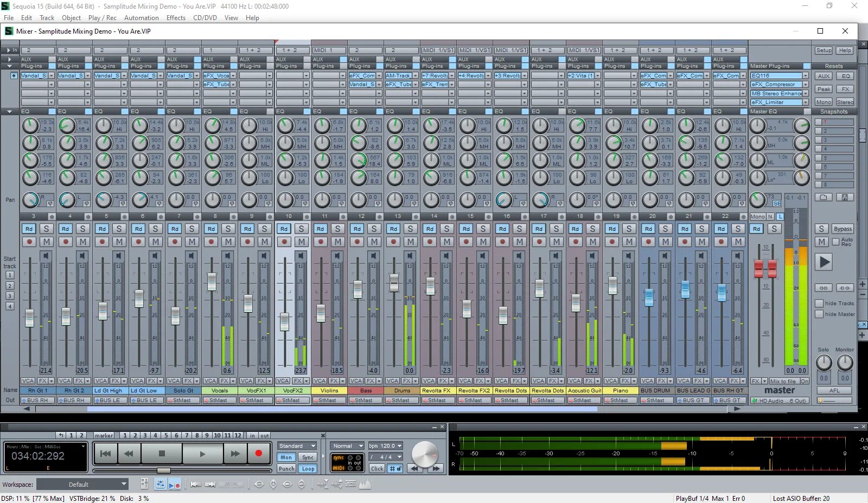Viewport: 868px width, 503px height.
Task: Open the Automation menu
Action: tap(142, 18)
